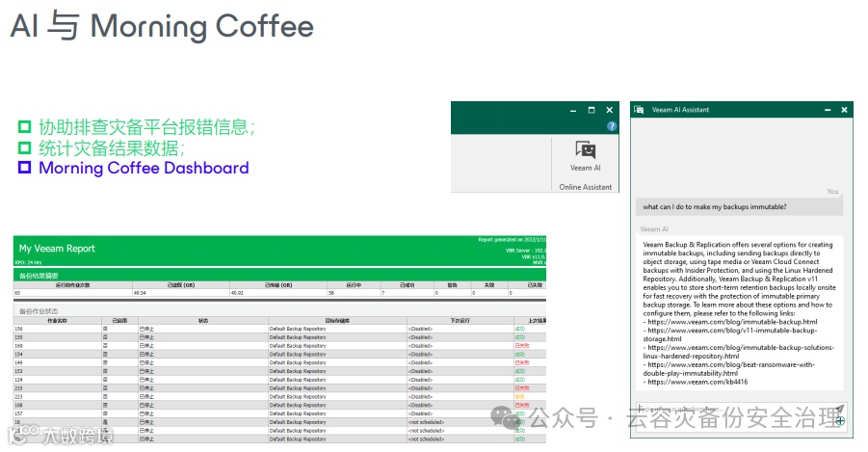868x452 pixels.
Task: Click the '作业名称' column header
Action: point(58,321)
